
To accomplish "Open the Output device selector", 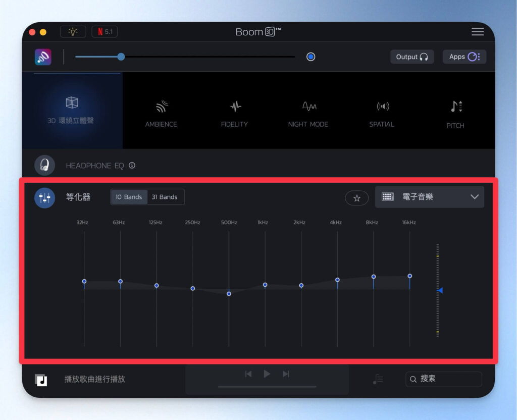I will (x=411, y=57).
